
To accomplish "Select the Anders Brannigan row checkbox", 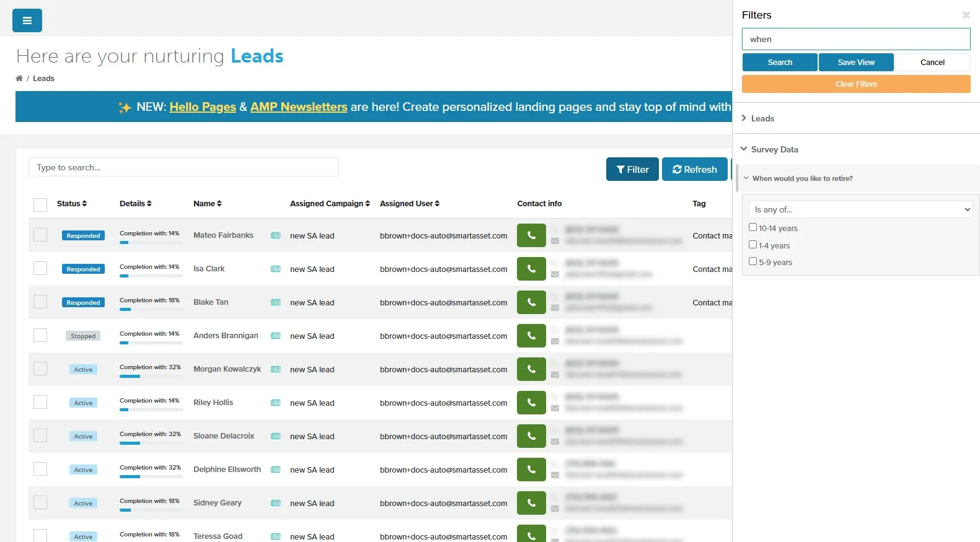I will point(40,335).
